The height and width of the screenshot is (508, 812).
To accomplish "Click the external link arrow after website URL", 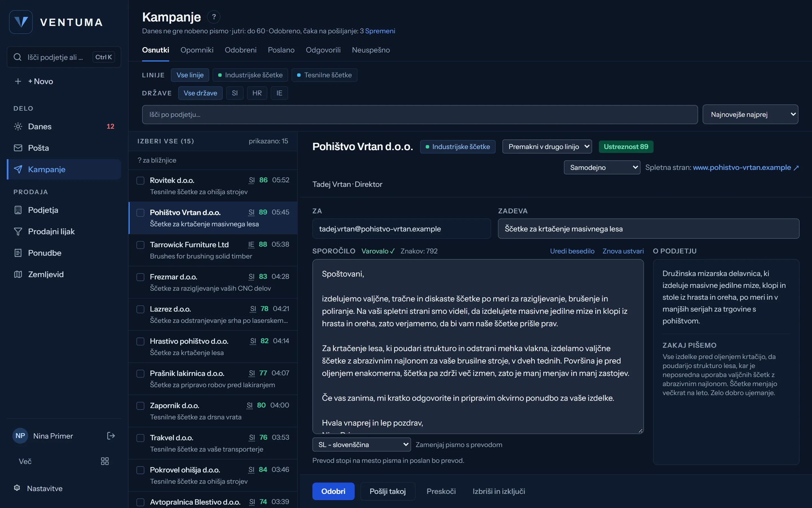I will pyautogui.click(x=796, y=168).
